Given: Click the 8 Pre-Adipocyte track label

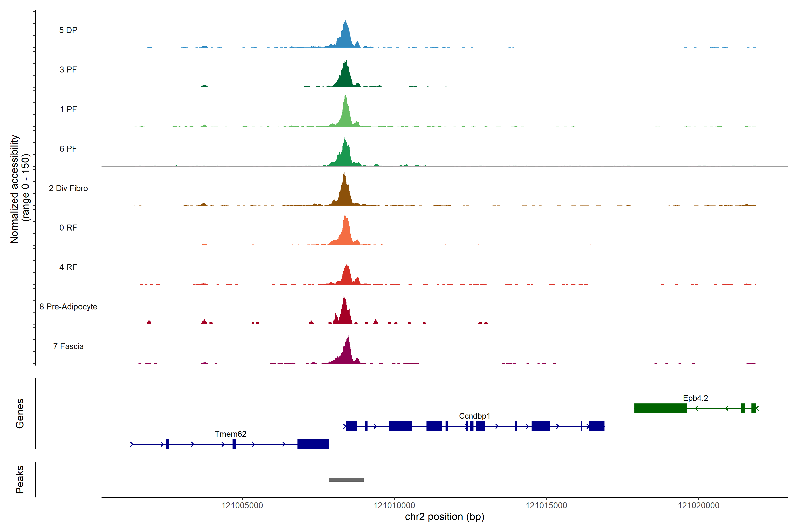Looking at the screenshot, I should [x=68, y=307].
